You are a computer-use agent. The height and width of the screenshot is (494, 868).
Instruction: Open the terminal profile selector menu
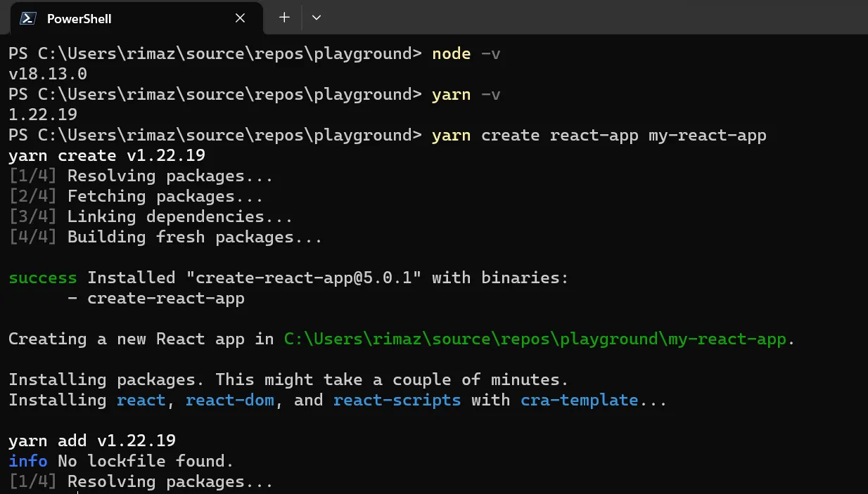click(316, 18)
